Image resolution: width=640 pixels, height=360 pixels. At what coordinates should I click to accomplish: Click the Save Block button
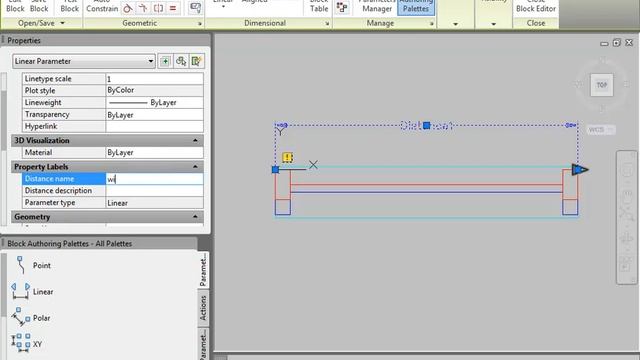pos(39,7)
